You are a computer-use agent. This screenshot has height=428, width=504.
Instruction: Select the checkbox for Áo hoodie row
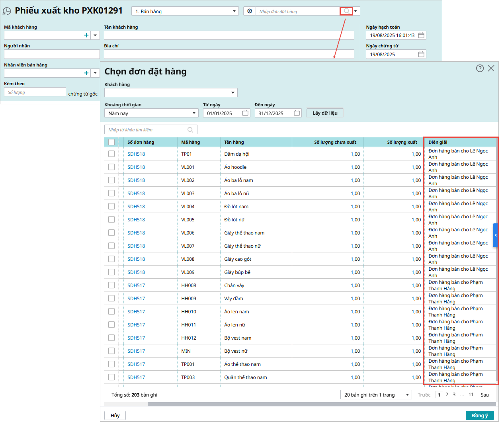coord(111,167)
